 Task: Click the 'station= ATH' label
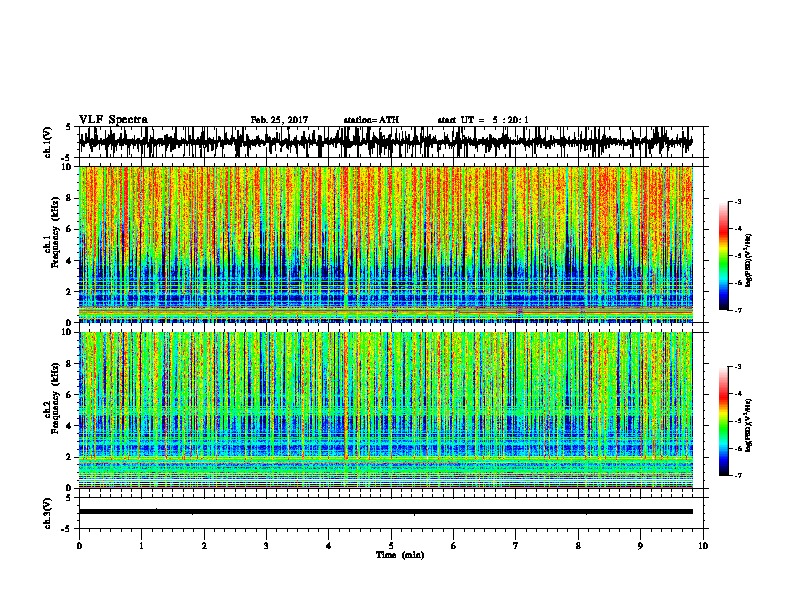pos(371,120)
